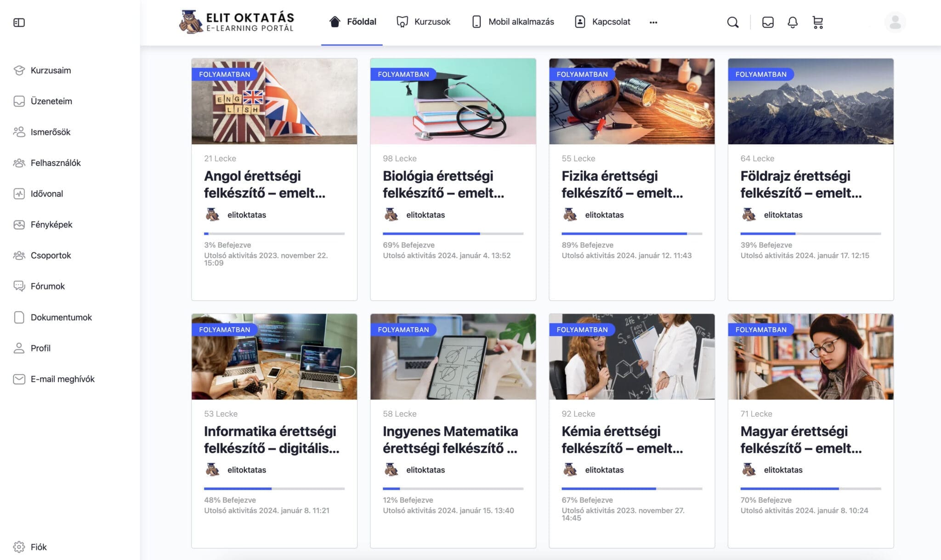
Task: Open the Földrajz mountain thumbnail
Action: pos(811,101)
